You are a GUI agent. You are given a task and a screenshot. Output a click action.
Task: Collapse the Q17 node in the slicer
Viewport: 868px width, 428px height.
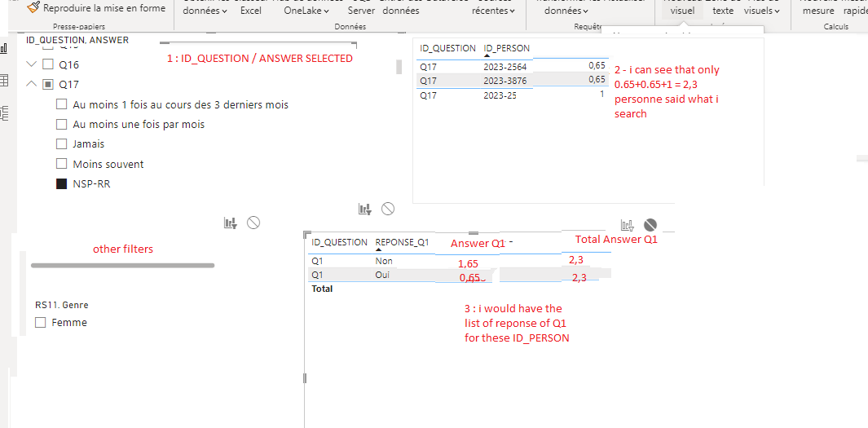point(31,84)
